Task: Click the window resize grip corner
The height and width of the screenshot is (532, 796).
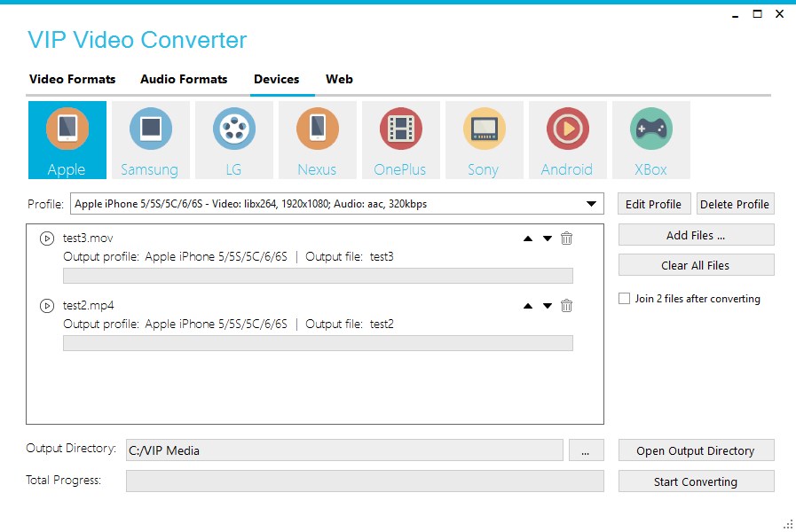Action: [x=789, y=525]
